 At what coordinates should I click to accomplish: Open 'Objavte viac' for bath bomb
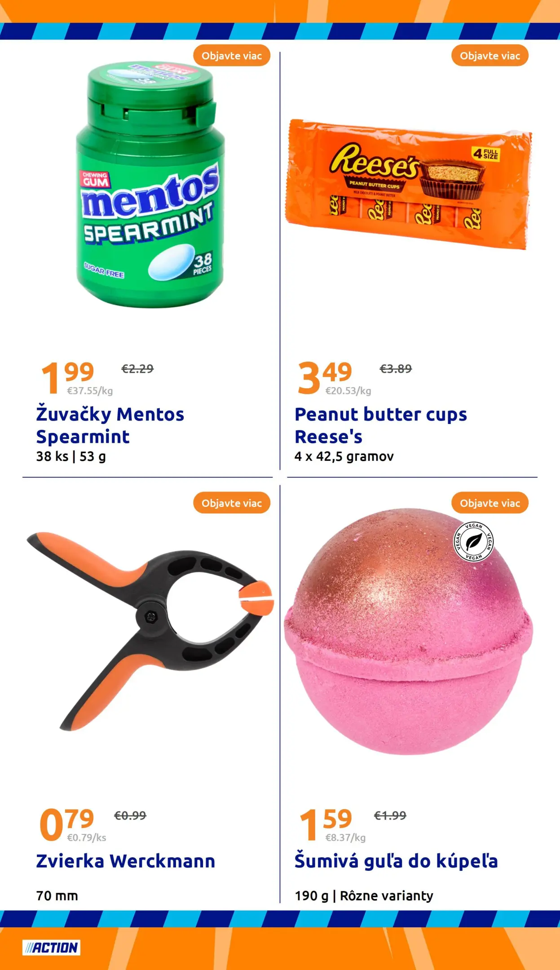coord(490,503)
